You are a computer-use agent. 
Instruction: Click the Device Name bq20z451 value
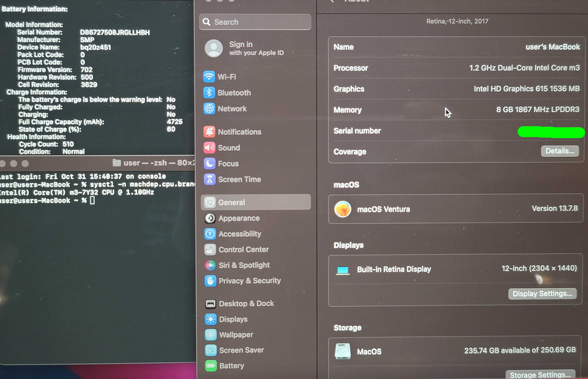[x=95, y=48]
